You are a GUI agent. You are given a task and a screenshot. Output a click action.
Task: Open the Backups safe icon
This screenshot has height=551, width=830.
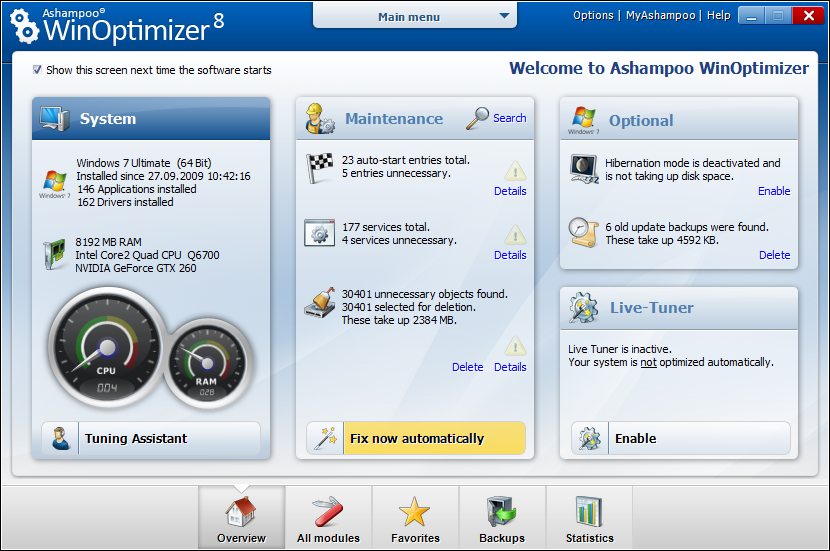[x=502, y=511]
